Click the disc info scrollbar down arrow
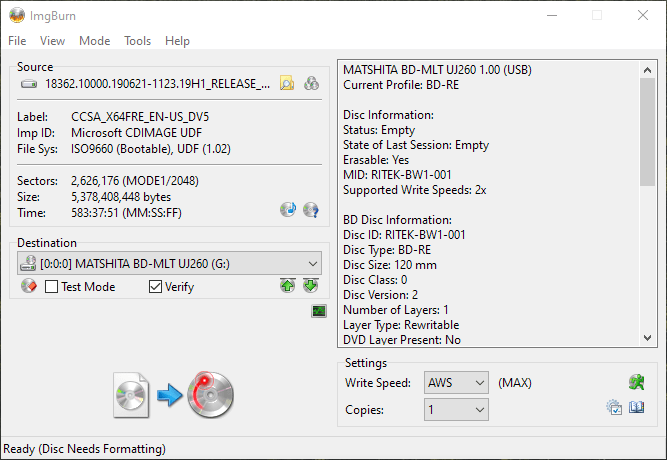This screenshot has width=667, height=460. (x=647, y=338)
